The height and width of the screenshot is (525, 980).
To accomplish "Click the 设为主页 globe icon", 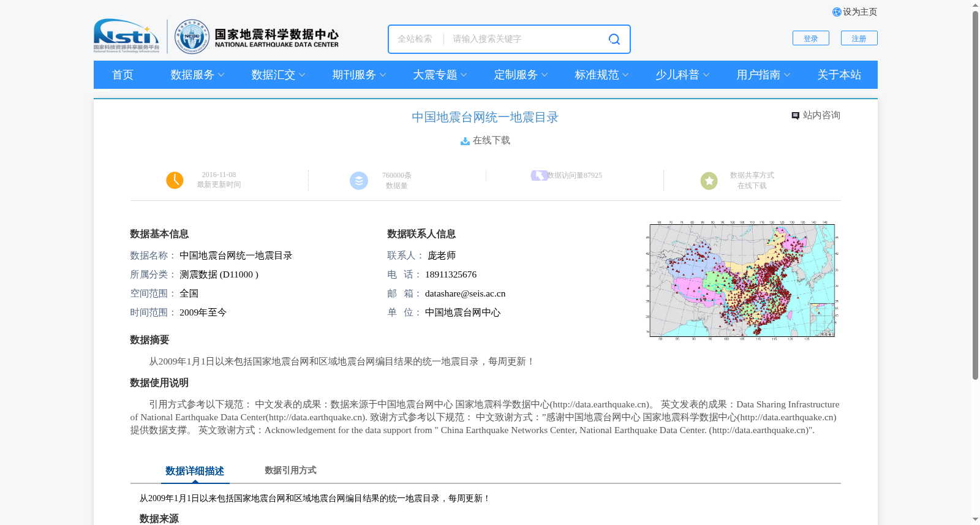I will (837, 12).
